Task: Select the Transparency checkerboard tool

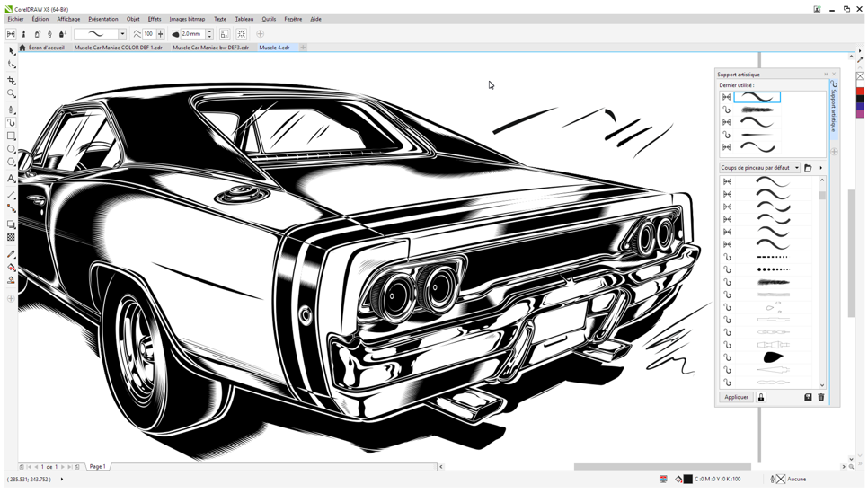Action: coord(11,237)
